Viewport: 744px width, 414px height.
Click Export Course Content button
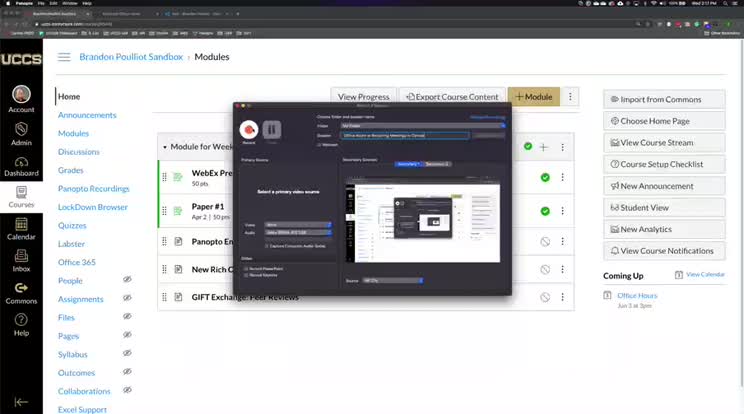click(x=452, y=97)
